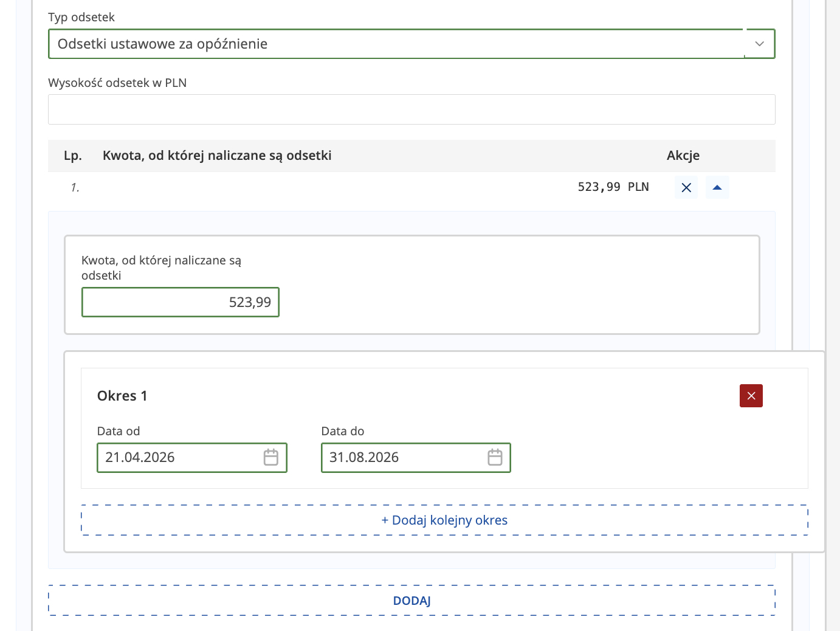Collapse row 1 using the up arrow
This screenshot has width=840, height=631.
pos(717,187)
